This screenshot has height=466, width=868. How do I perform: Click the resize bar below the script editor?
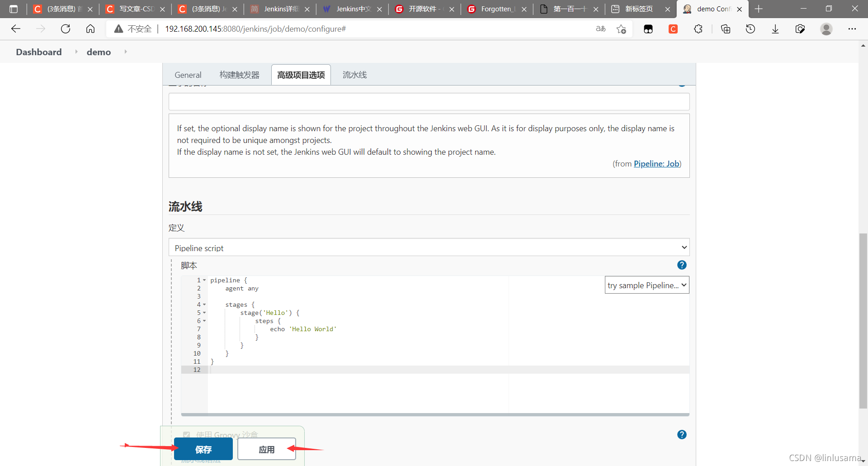(x=435, y=414)
